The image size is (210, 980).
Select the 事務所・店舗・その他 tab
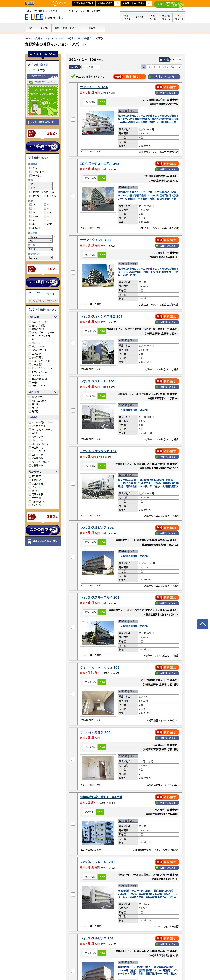tap(65, 28)
